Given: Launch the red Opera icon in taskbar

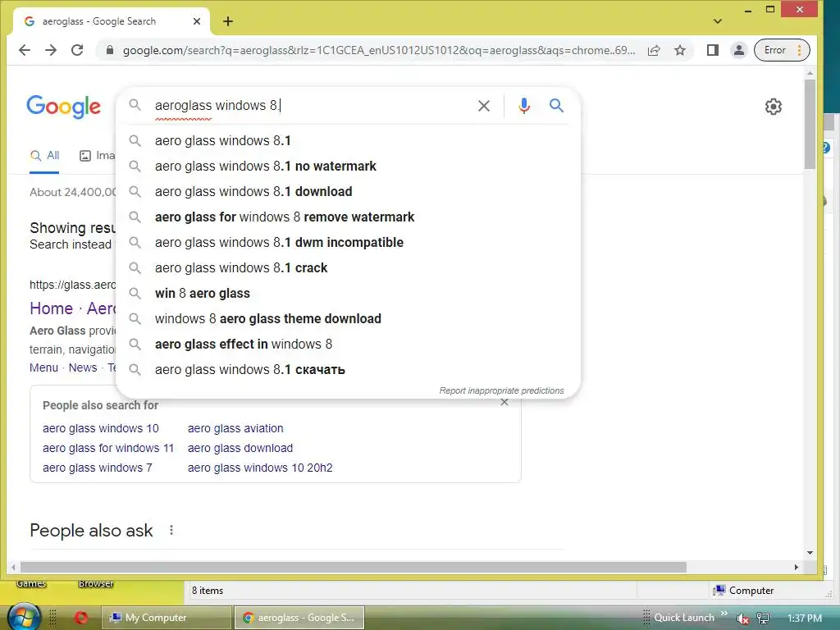Looking at the screenshot, I should tap(81, 619).
